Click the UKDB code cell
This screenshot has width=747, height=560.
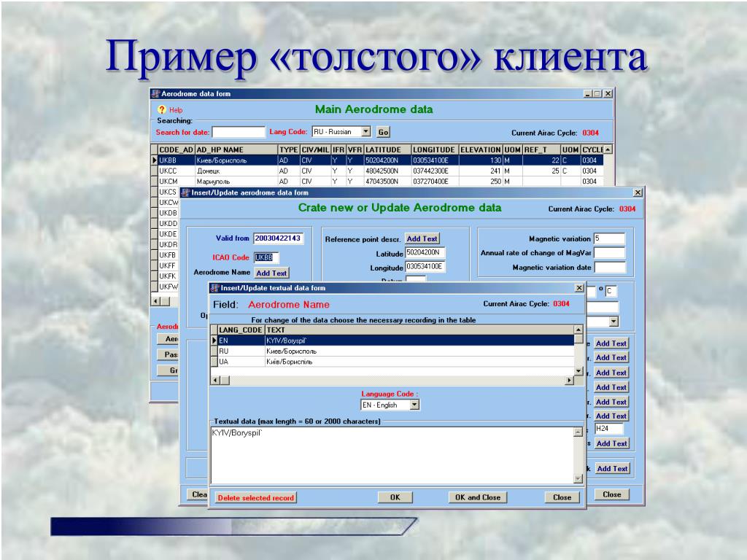169,213
